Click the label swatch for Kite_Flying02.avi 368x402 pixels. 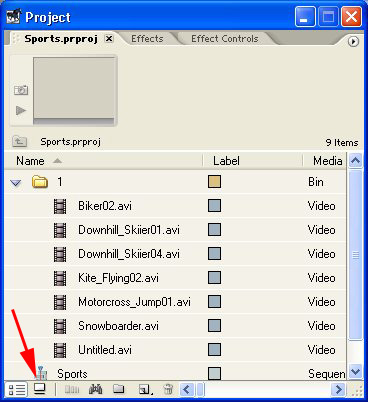[214, 278]
